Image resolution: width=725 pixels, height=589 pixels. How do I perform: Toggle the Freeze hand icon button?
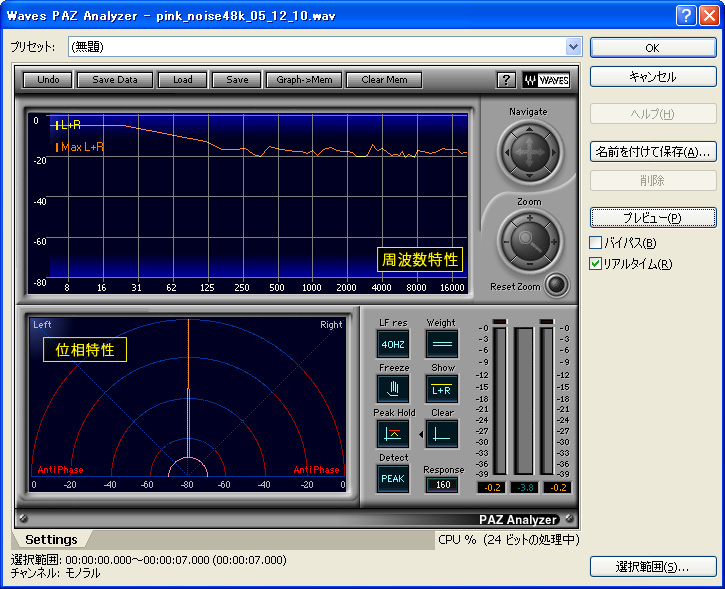coord(393,388)
